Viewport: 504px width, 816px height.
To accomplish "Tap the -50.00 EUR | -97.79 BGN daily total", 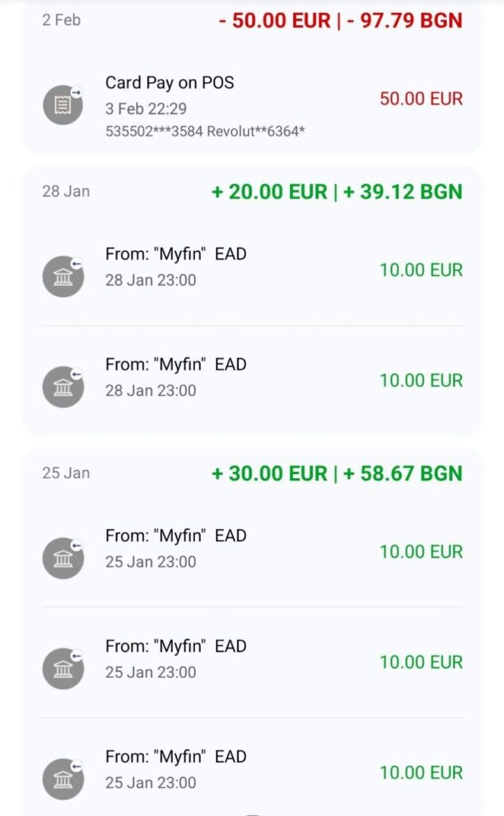I will pos(340,20).
